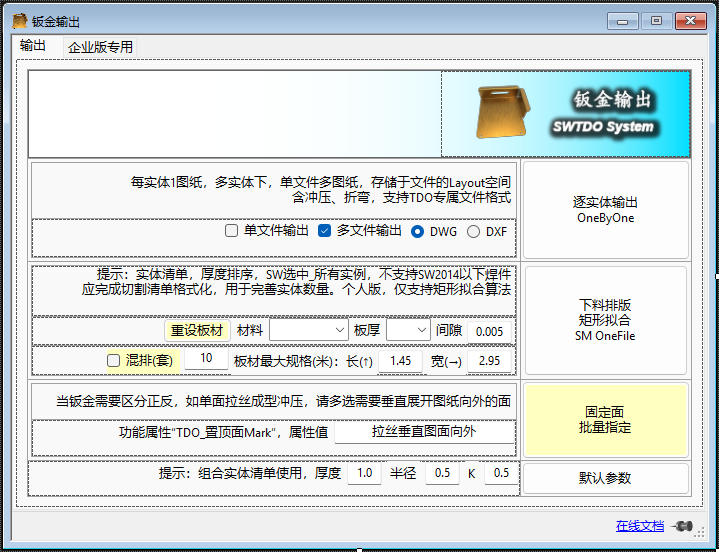Expand the 板厚 combo box
This screenshot has width=719, height=552.
coord(407,330)
